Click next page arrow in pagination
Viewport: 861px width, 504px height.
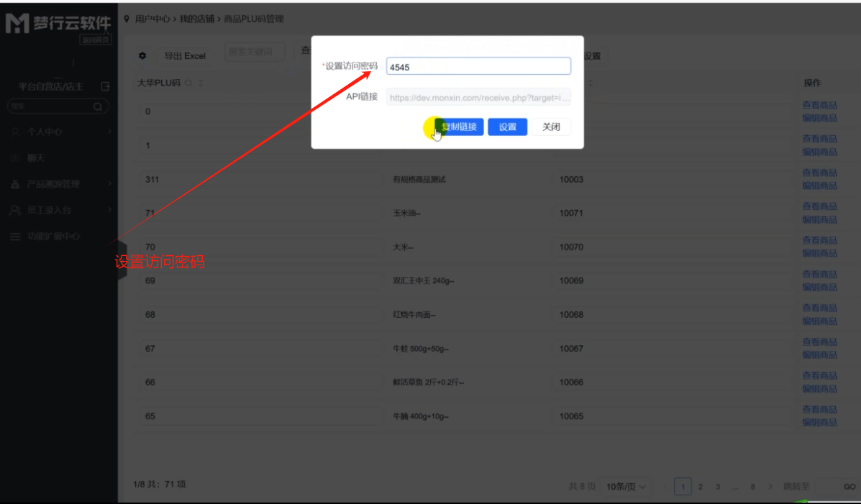coord(770,487)
